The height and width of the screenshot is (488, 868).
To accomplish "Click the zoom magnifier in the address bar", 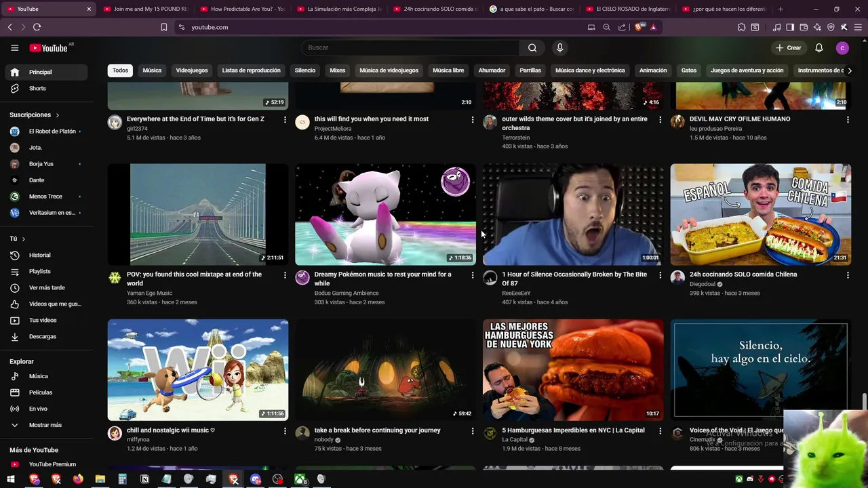I will (x=606, y=27).
